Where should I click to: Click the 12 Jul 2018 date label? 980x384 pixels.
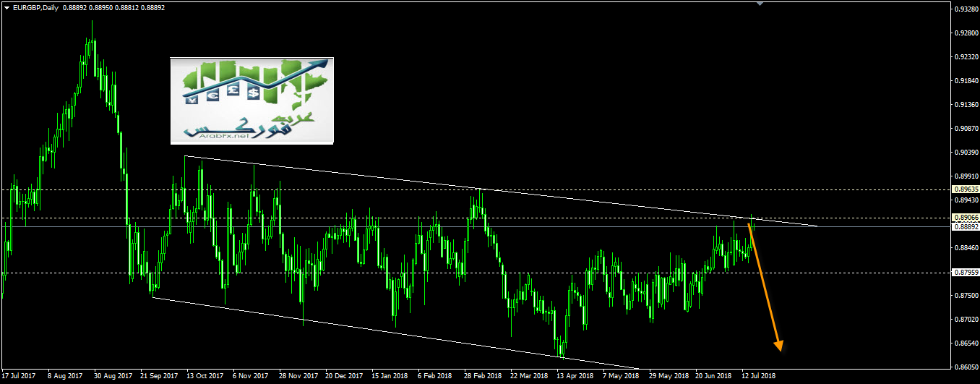pos(758,376)
